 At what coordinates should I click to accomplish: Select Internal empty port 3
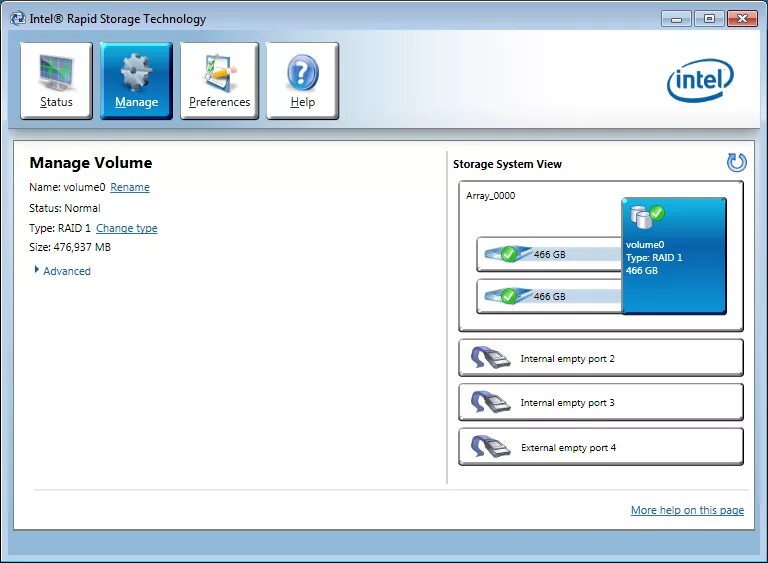tap(600, 402)
